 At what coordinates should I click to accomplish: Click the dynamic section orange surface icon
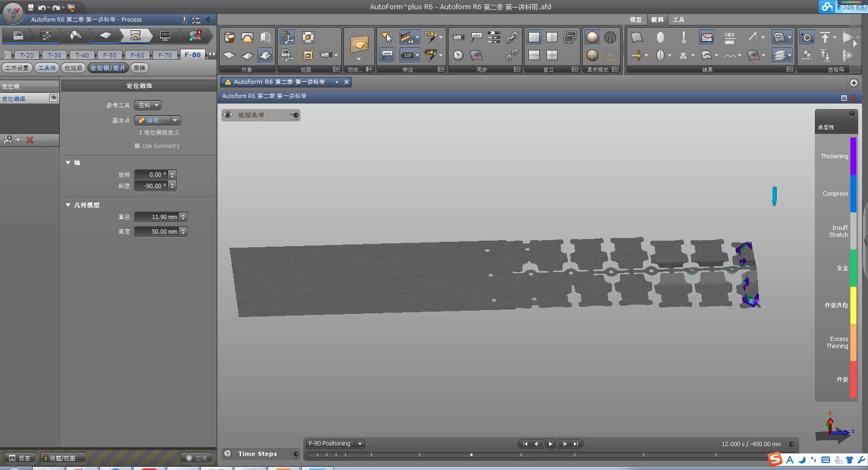tap(359, 44)
